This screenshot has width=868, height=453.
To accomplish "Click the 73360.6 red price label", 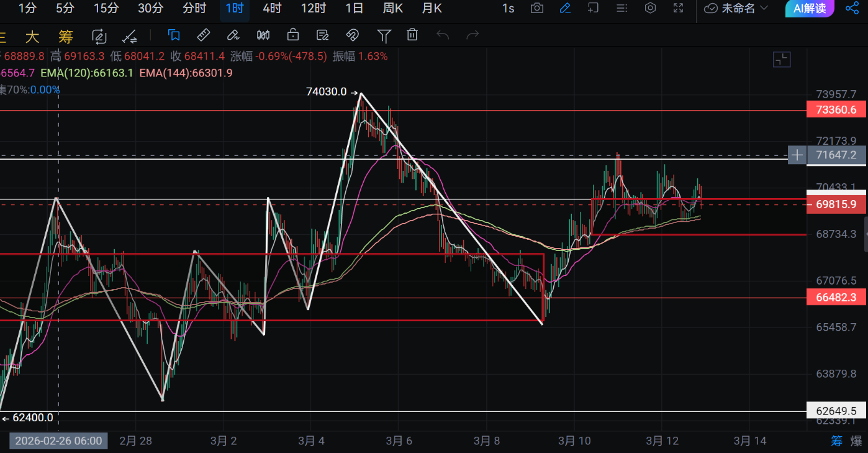I will pos(836,110).
